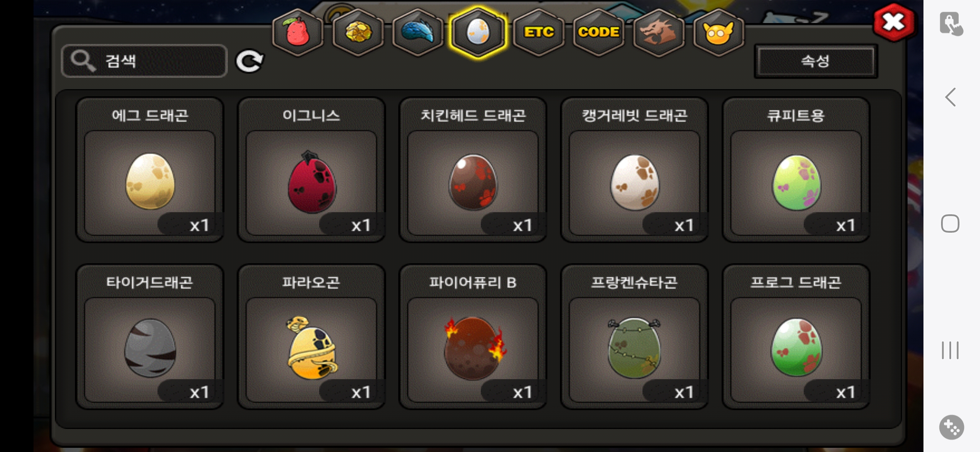Open the 속성 attribute filter button
Image resolution: width=980 pixels, height=452 pixels.
(x=816, y=62)
